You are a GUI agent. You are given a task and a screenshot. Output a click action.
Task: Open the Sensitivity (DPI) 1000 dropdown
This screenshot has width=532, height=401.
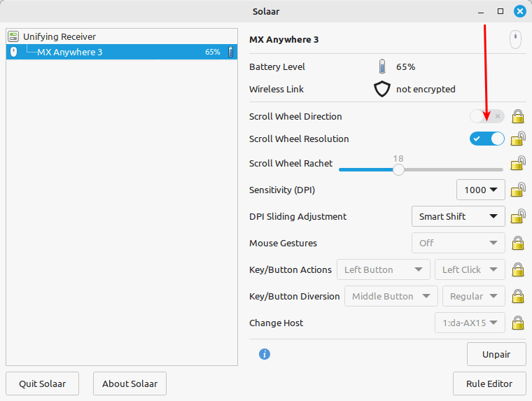click(480, 190)
